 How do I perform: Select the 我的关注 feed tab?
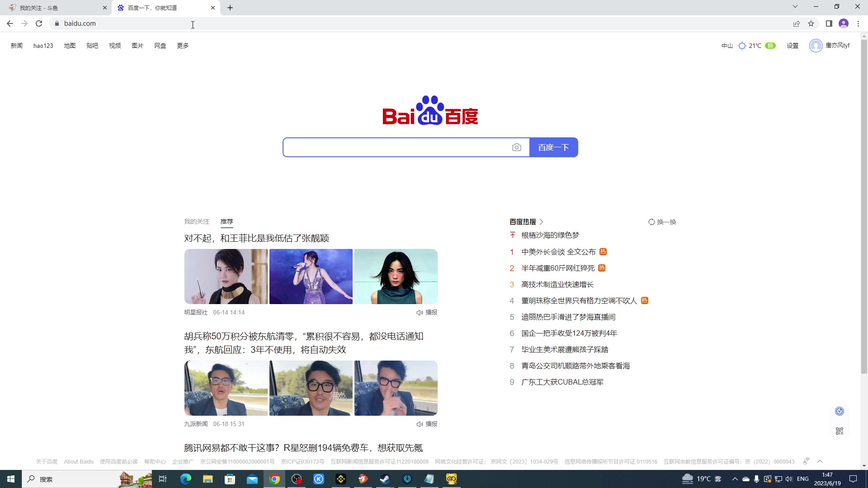197,221
